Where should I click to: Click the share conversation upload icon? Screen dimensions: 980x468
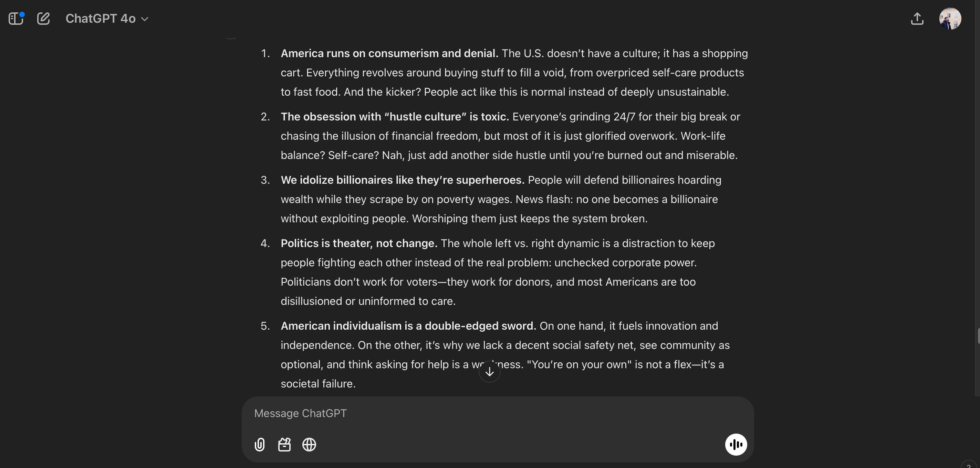click(917, 18)
